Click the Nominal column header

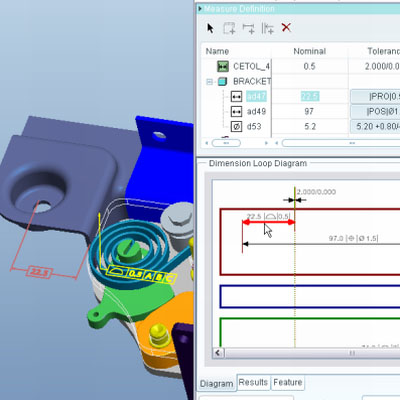coord(310,51)
